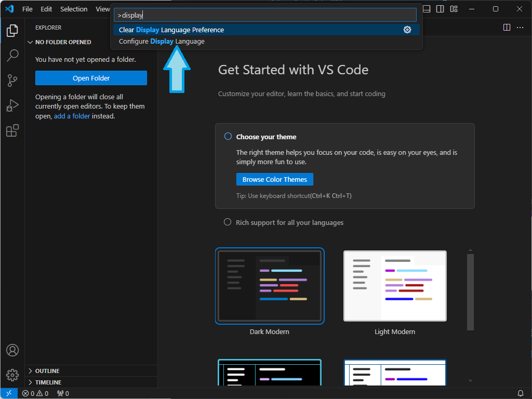The width and height of the screenshot is (532, 399).
Task: Toggle panel layout icon in title bar
Action: click(427, 9)
